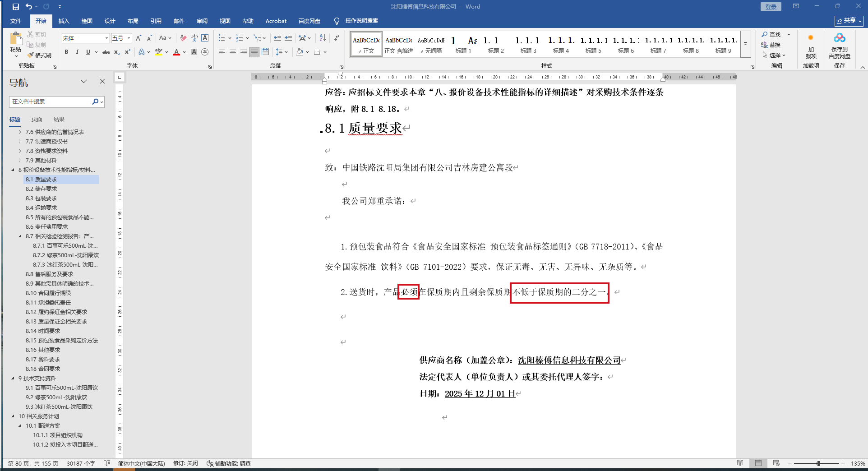Image resolution: width=868 pixels, height=471 pixels.
Task: Apply a character border
Action: pos(205,38)
